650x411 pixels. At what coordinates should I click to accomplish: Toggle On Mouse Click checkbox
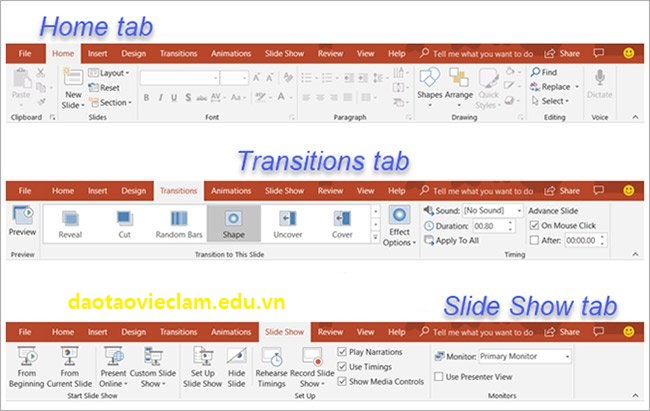[x=534, y=225]
